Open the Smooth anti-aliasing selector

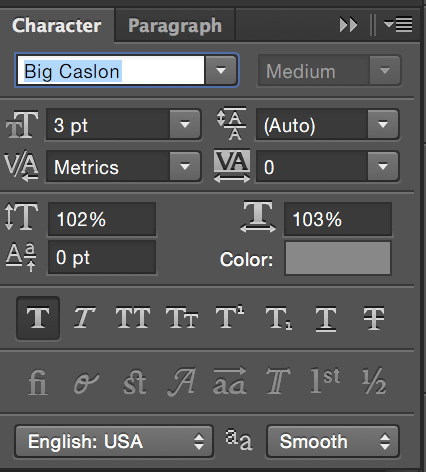coord(333,441)
